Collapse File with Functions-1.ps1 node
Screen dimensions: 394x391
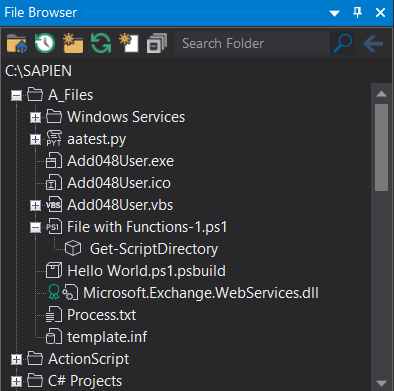35,228
